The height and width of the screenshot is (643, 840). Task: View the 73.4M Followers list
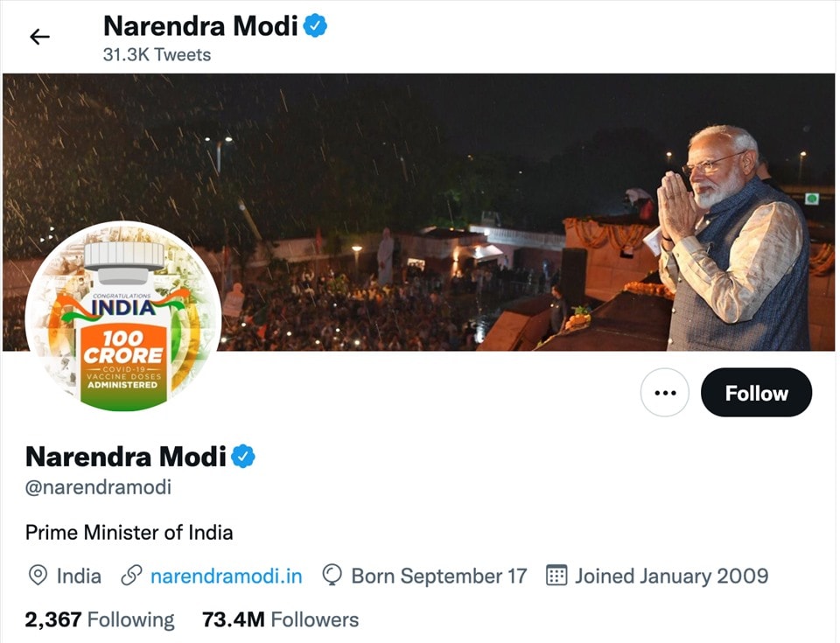pyautogui.click(x=280, y=619)
